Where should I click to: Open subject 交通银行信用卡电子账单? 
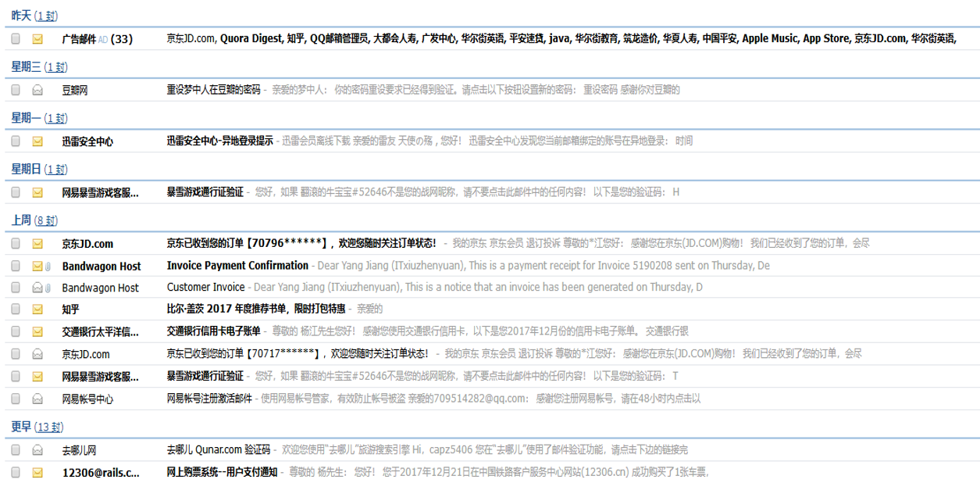(x=213, y=331)
